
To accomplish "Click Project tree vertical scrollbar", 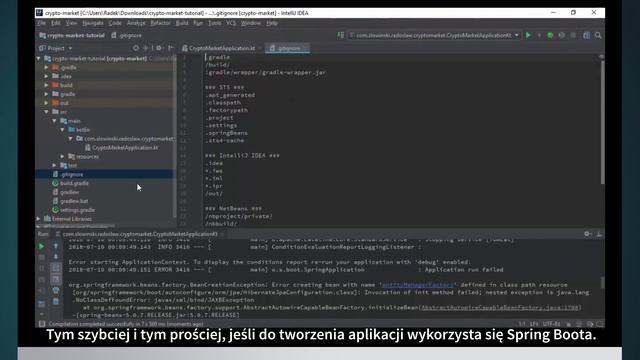I will pyautogui.click(x=175, y=136).
